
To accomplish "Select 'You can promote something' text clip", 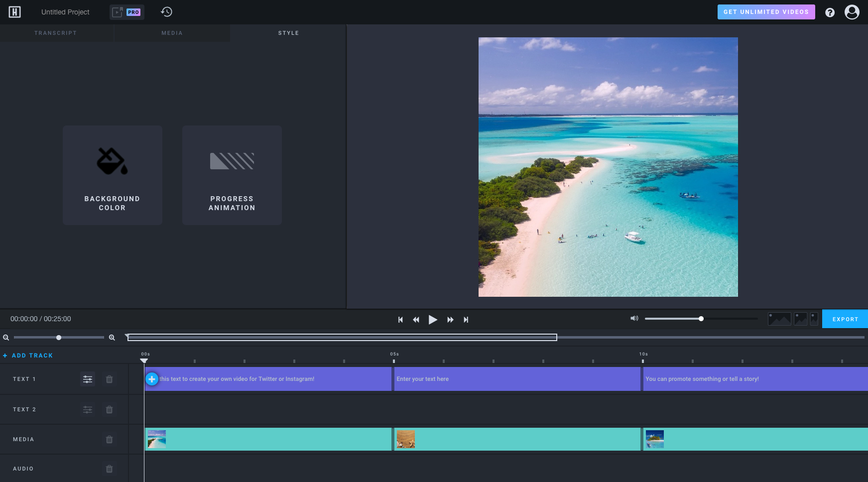I will [x=755, y=379].
